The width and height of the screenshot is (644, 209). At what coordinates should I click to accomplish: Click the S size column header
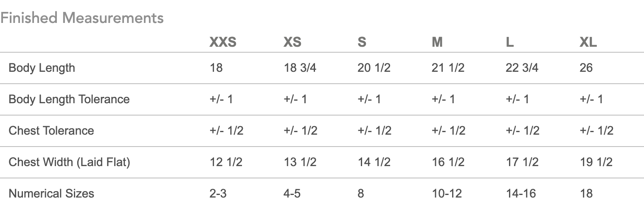(x=362, y=42)
